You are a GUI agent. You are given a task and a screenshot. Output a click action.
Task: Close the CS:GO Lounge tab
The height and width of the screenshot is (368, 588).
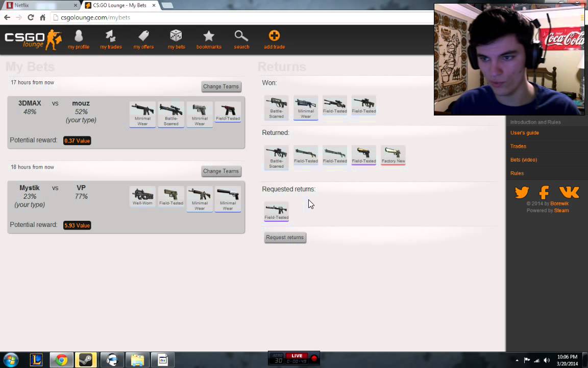coord(154,5)
